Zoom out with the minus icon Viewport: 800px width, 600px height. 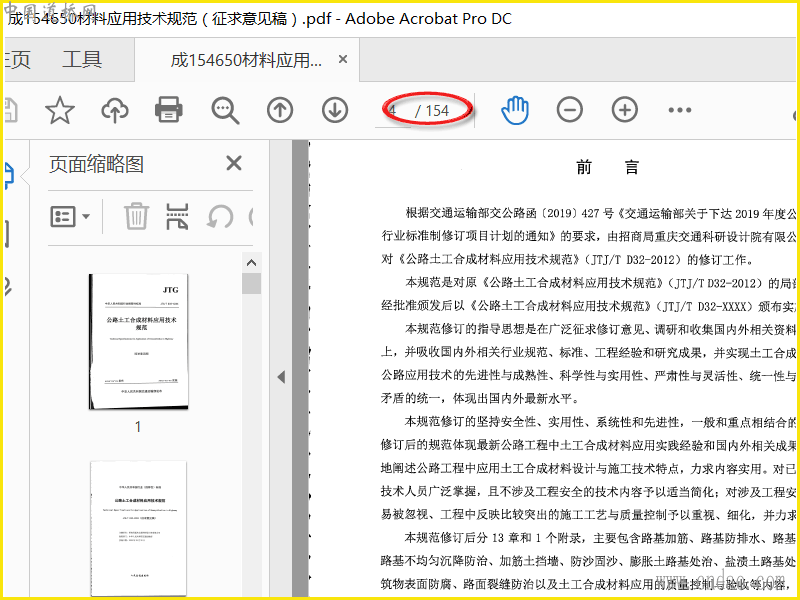pos(569,110)
